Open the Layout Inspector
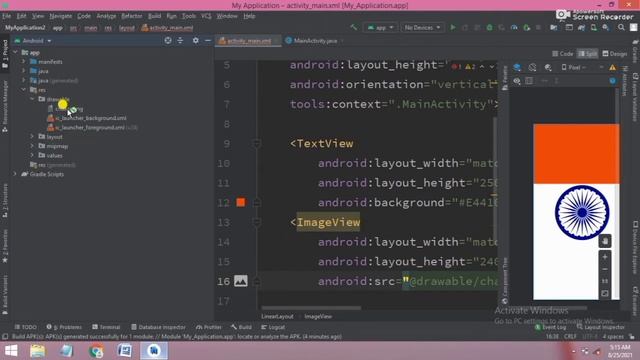The height and width of the screenshot is (360, 640). [x=600, y=327]
